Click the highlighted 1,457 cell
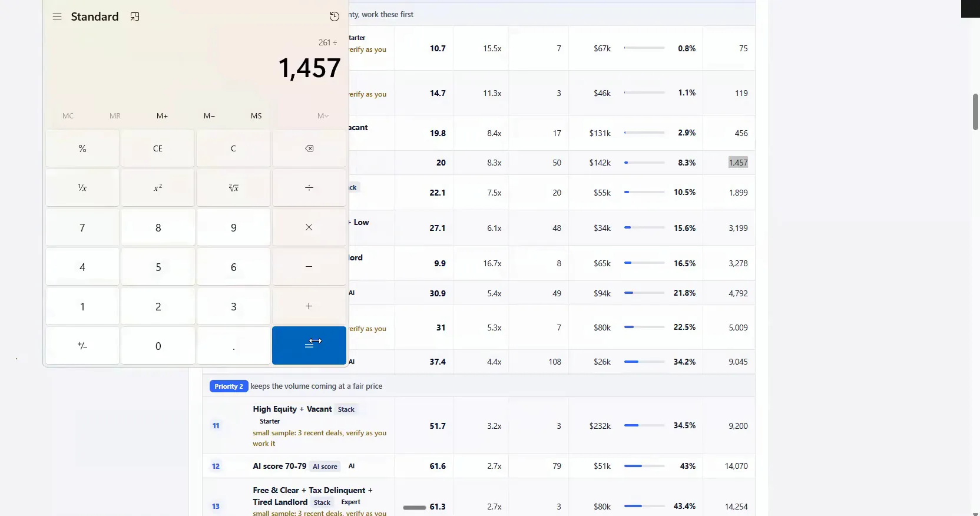The image size is (980, 516). [738, 163]
